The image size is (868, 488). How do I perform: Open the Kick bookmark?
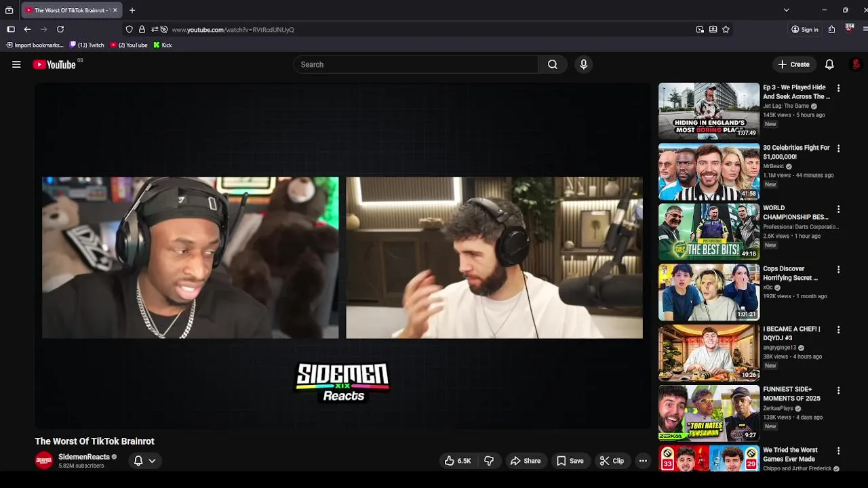click(x=163, y=45)
